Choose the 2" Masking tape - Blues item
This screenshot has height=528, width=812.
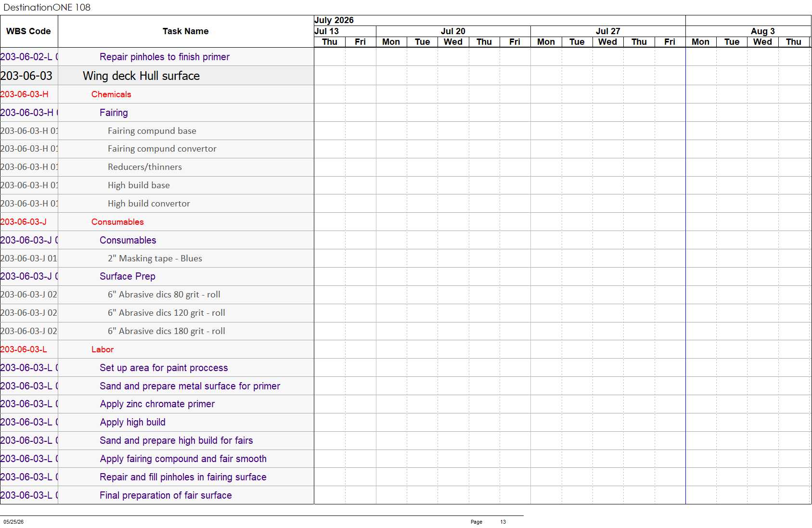[x=155, y=258]
